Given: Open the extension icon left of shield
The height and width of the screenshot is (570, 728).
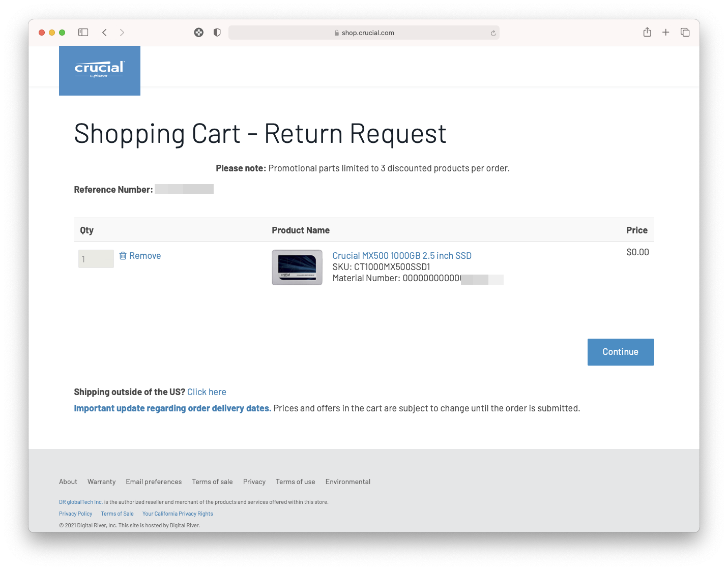Looking at the screenshot, I should click(x=199, y=33).
